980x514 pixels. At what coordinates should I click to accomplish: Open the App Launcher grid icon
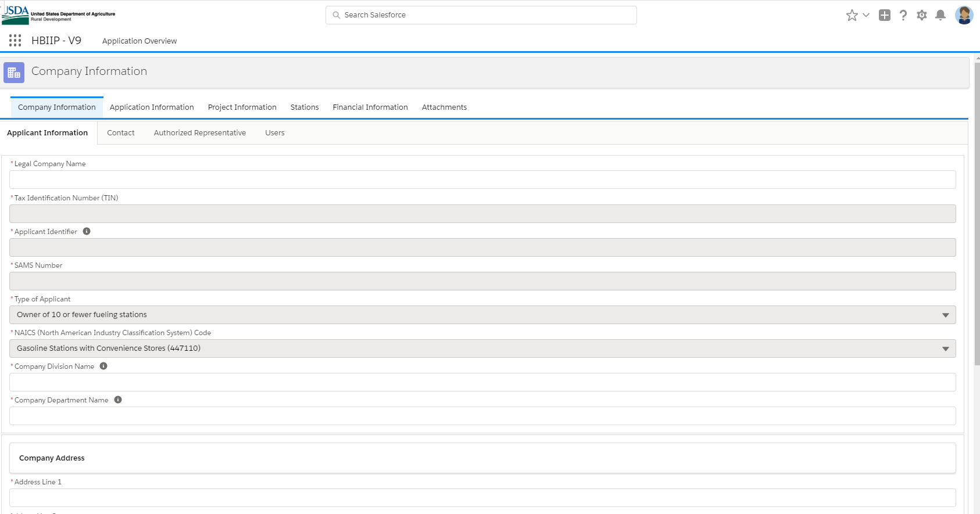(x=15, y=40)
